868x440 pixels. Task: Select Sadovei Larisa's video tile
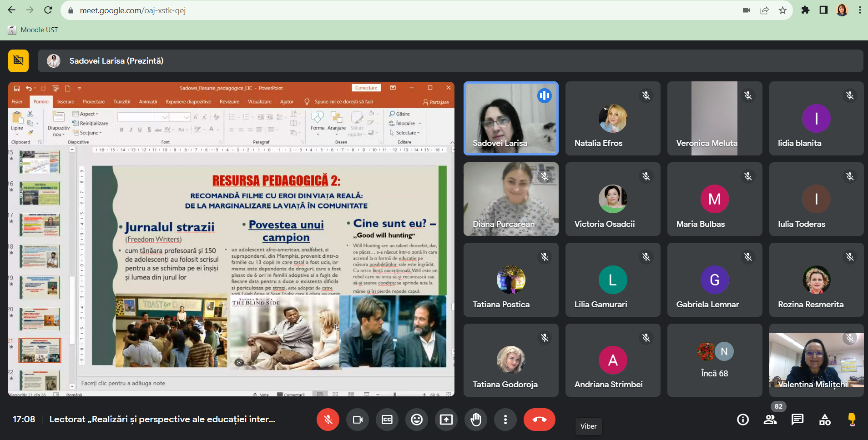[511, 118]
